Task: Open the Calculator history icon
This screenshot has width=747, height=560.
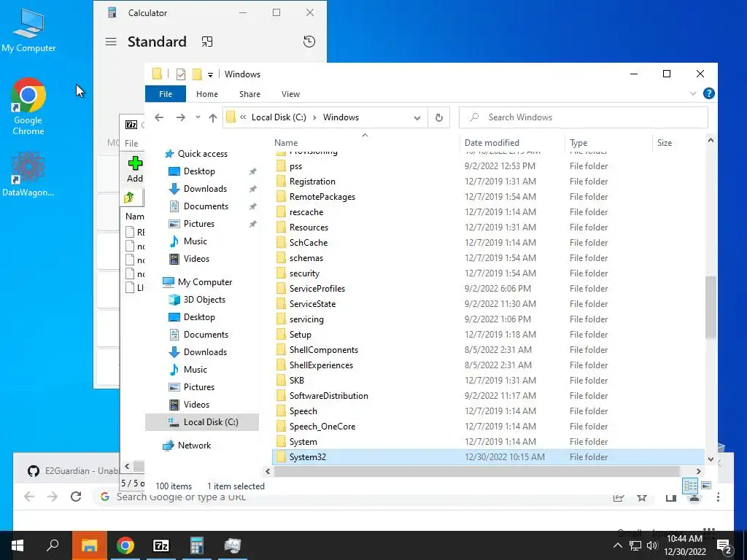Action: (309, 42)
